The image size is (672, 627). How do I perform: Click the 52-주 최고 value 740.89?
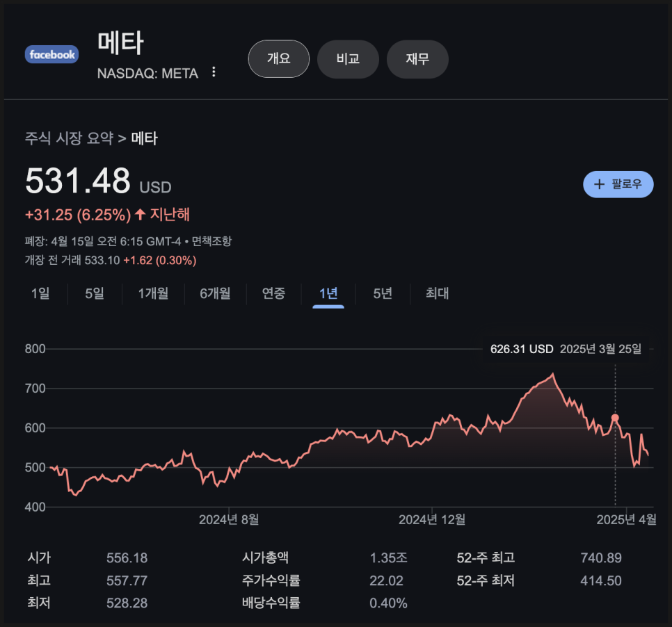601,557
